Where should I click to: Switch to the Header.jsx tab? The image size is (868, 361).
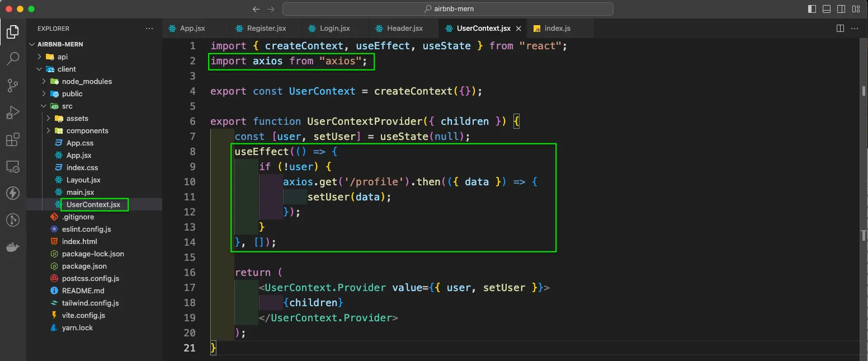[x=404, y=28]
